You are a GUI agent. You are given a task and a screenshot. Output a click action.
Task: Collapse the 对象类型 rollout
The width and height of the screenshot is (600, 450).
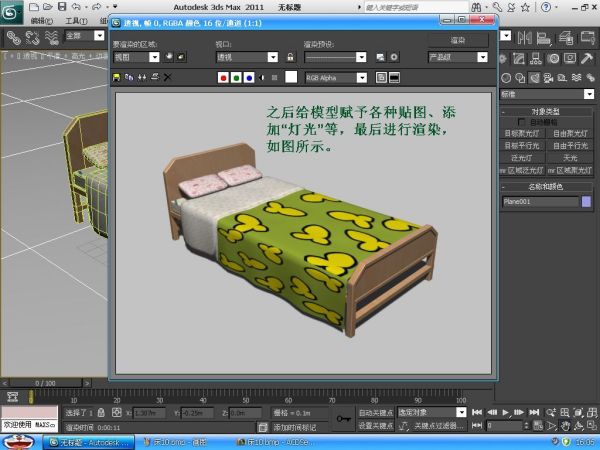click(x=546, y=112)
